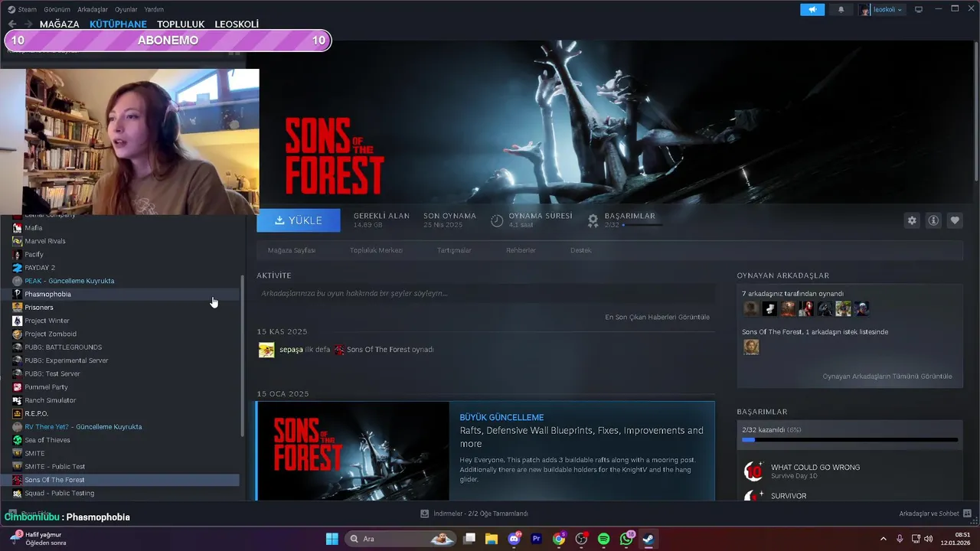Click En Son Çıkan Haberleri Görüntüle
This screenshot has width=980, height=551.
[657, 317]
